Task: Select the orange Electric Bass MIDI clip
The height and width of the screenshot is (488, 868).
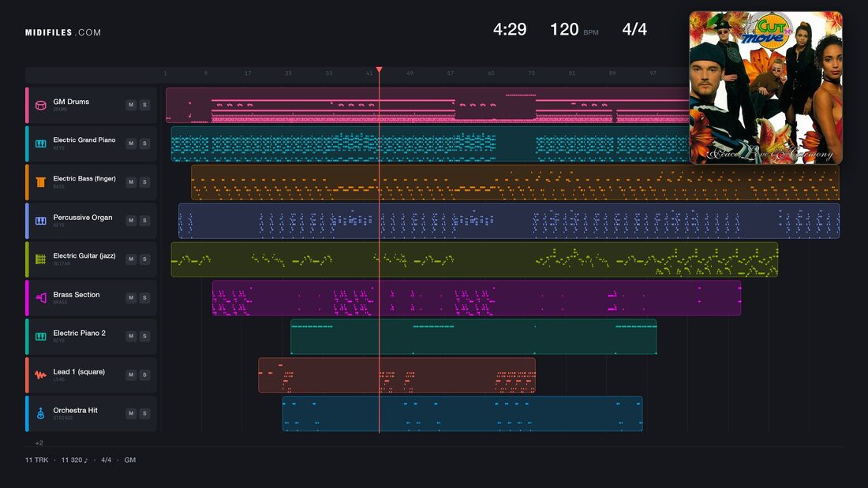Action: (x=515, y=182)
